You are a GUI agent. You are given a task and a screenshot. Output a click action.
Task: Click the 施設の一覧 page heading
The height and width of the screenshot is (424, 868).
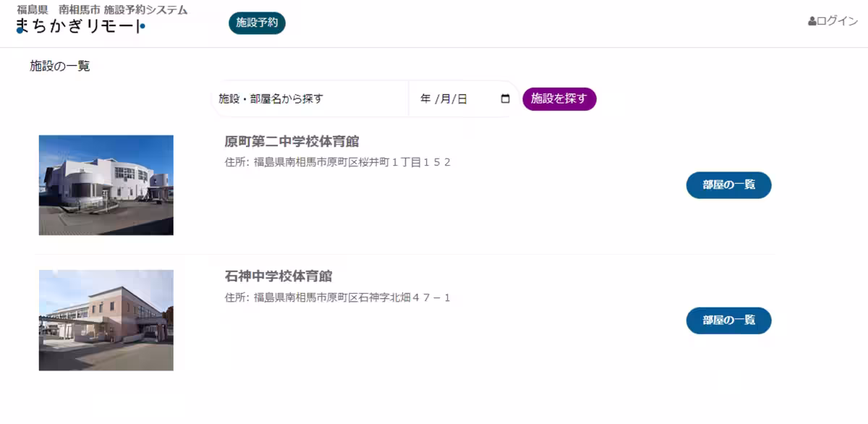(x=60, y=67)
